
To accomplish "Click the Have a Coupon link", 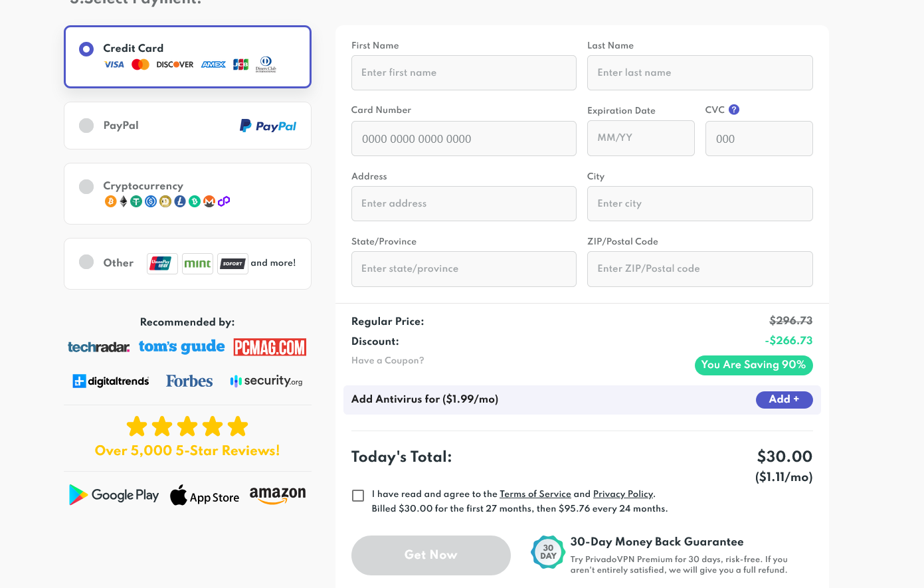I will pyautogui.click(x=387, y=361).
